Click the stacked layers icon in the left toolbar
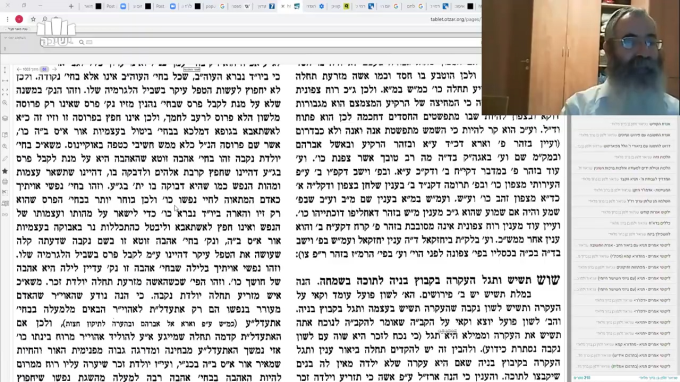Screen dimensions: 680x382 tap(5, 118)
